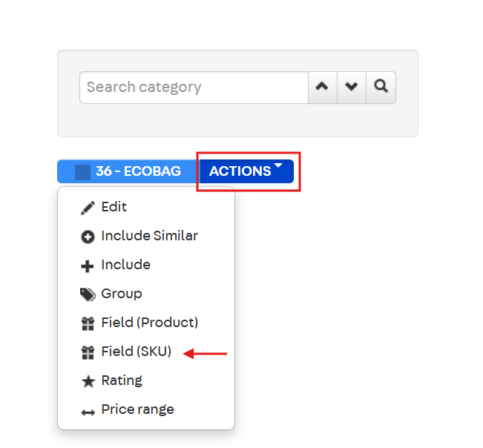Click the ACTIONS dropdown caret arrow
This screenshot has height=448, width=483.
[278, 166]
